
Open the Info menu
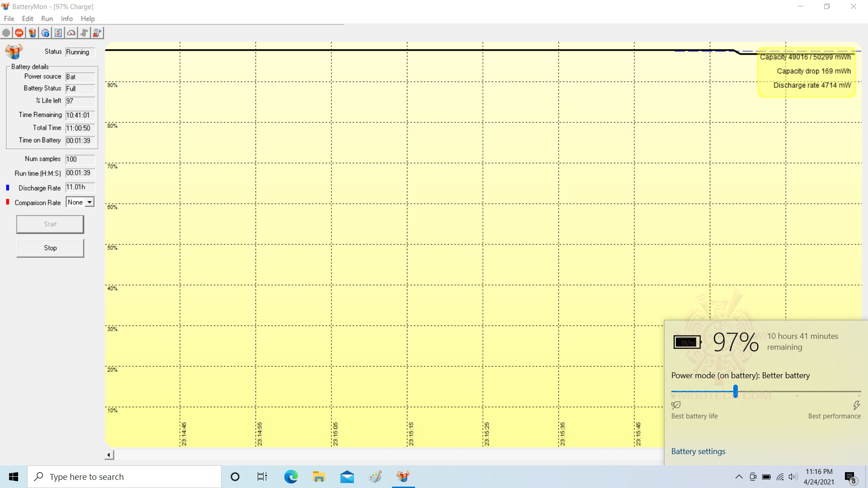66,19
